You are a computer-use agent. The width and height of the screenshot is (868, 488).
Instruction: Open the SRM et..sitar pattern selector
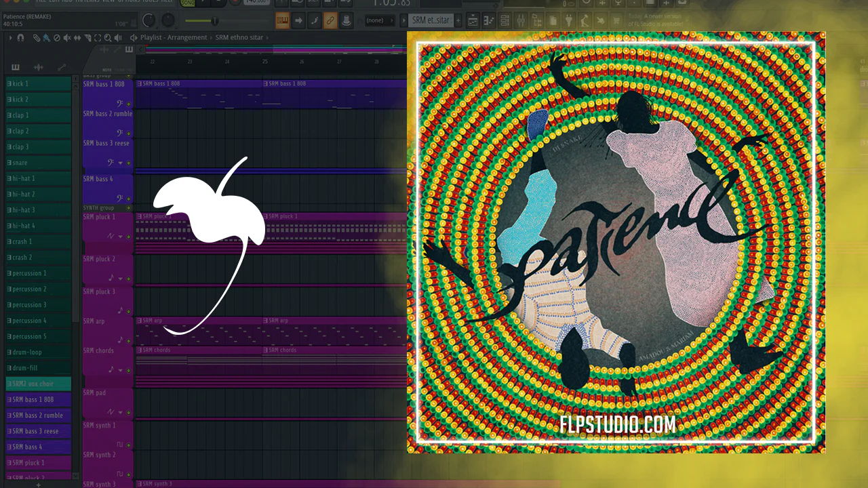point(431,21)
